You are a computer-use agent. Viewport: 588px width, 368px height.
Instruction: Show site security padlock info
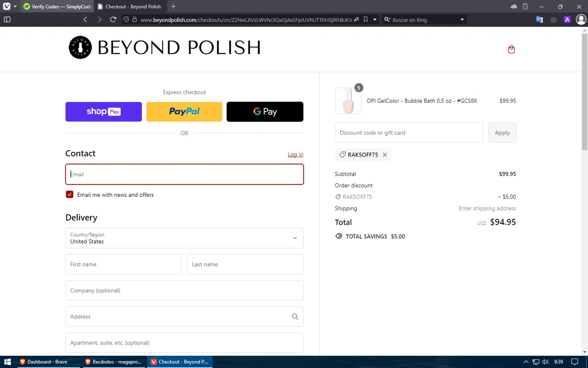point(134,19)
